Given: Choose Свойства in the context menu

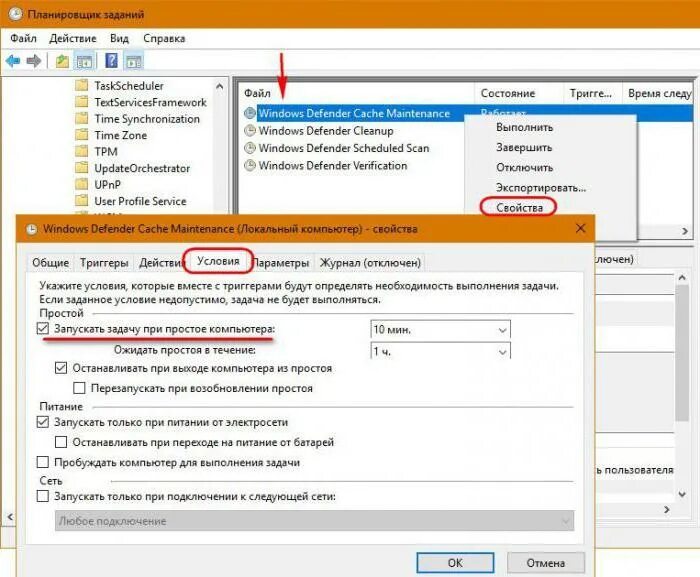Looking at the screenshot, I should (519, 208).
